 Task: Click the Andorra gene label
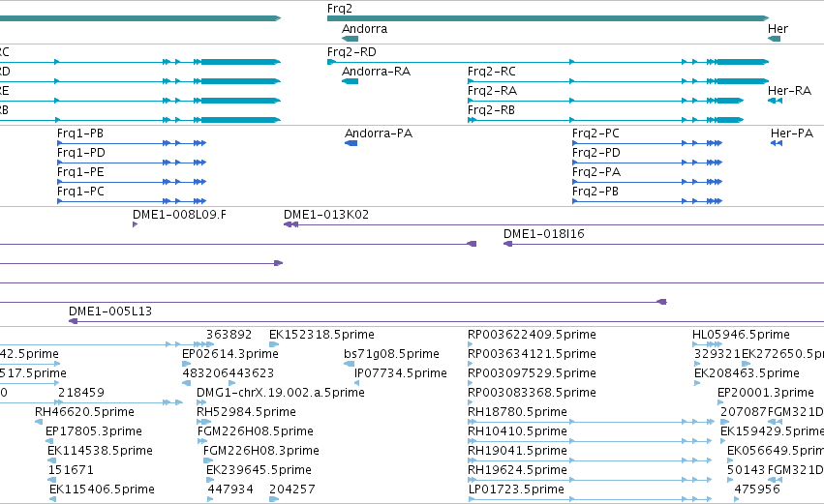click(364, 29)
